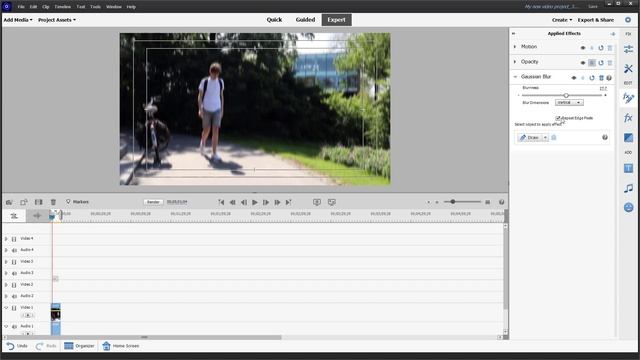Click the timeline zoom slider handle

click(452, 202)
